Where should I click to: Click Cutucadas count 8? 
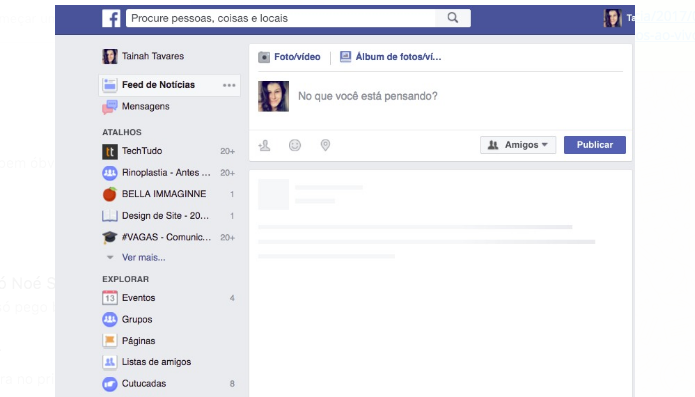click(x=232, y=384)
